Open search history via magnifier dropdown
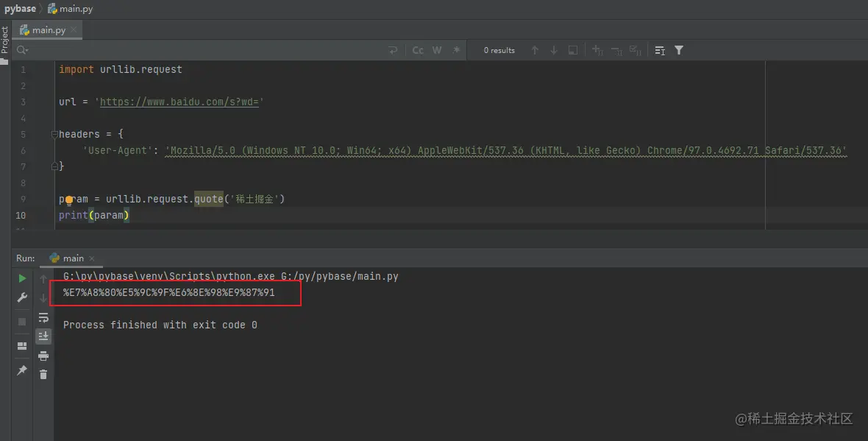 tap(22, 50)
